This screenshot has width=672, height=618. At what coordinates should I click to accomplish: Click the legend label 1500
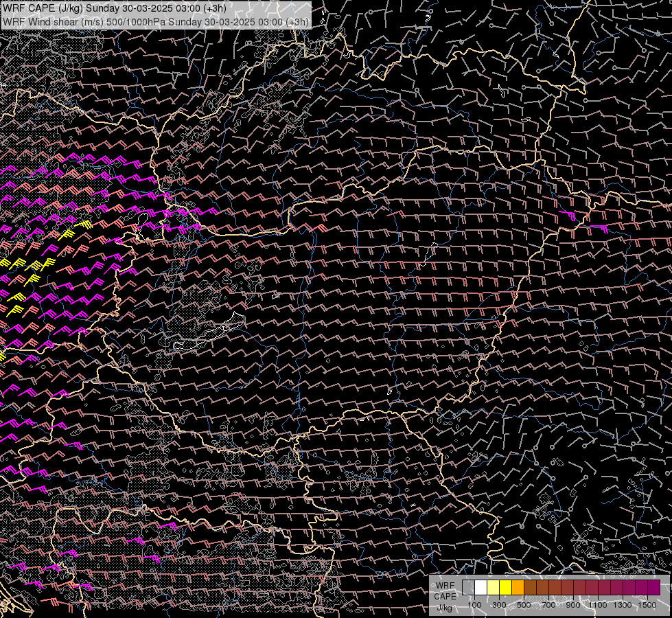[647, 605]
